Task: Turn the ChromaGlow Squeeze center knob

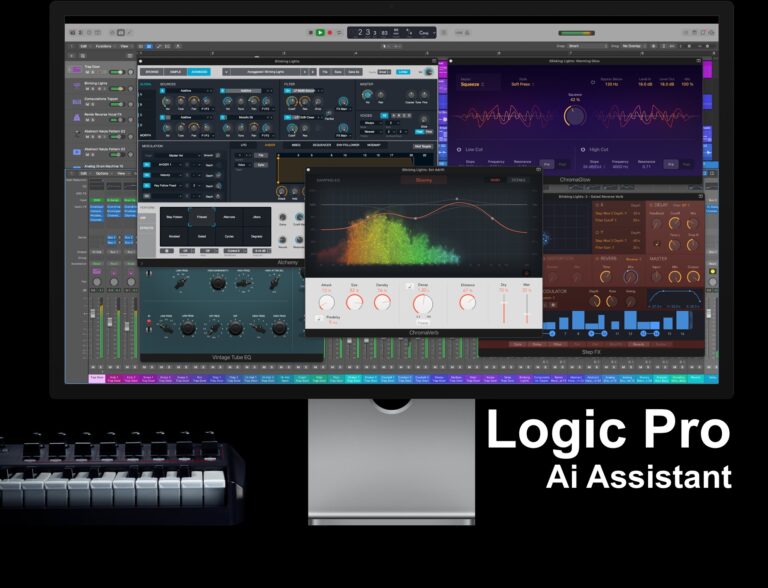Action: (574, 115)
